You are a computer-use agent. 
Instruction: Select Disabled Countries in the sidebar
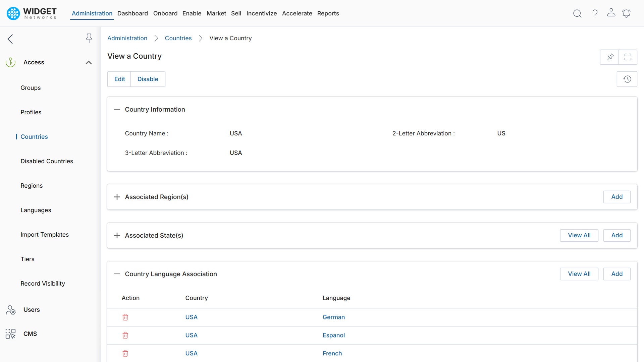(47, 161)
